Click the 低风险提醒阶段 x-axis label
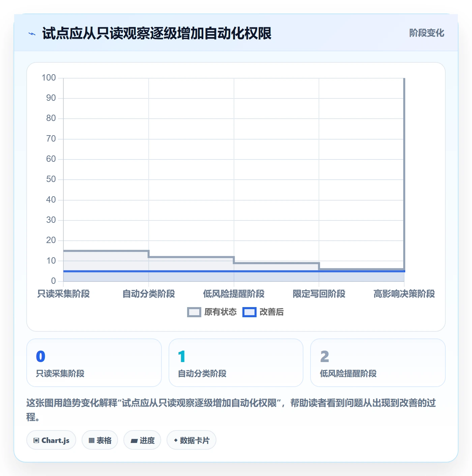Viewport: 472px width, 476px height. tap(234, 294)
